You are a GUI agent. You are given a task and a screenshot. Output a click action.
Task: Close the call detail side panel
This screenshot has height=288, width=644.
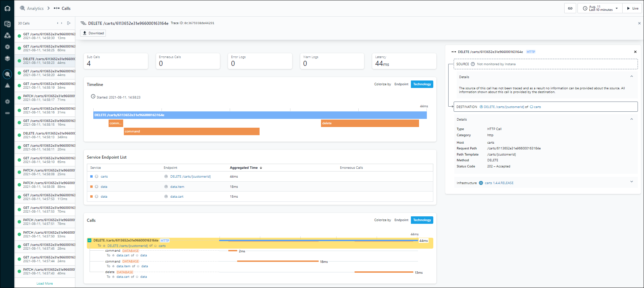click(635, 52)
